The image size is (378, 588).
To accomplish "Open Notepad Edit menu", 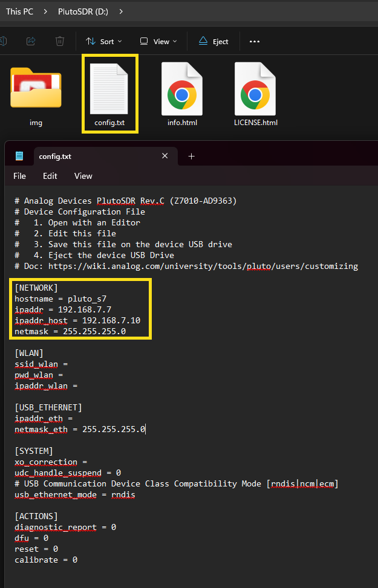I will pyautogui.click(x=50, y=176).
